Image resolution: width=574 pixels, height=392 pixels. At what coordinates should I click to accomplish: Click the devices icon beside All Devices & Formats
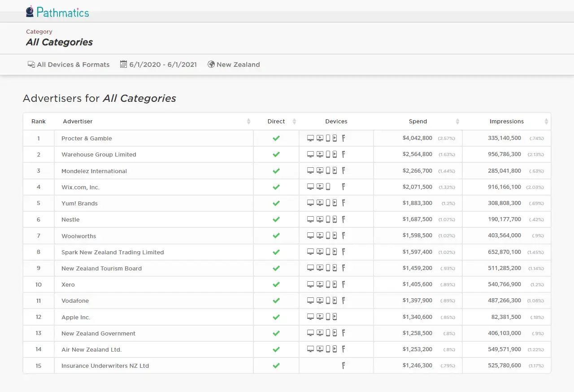pos(31,65)
